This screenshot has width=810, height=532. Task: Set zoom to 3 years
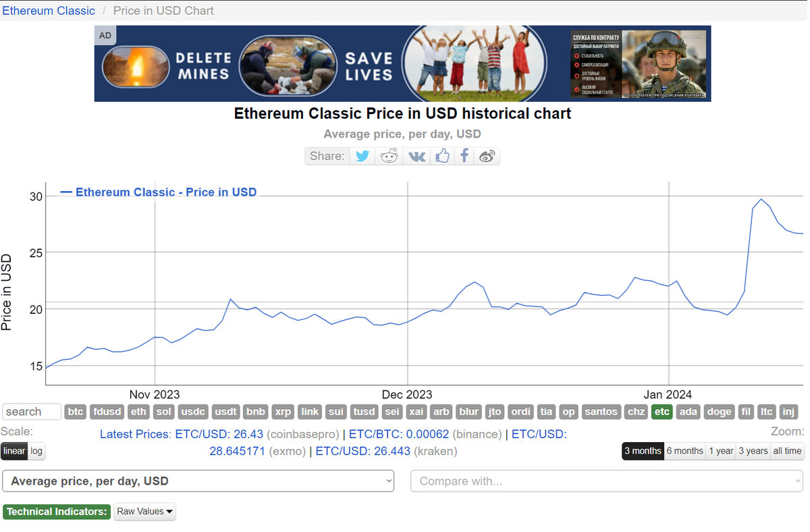(753, 451)
